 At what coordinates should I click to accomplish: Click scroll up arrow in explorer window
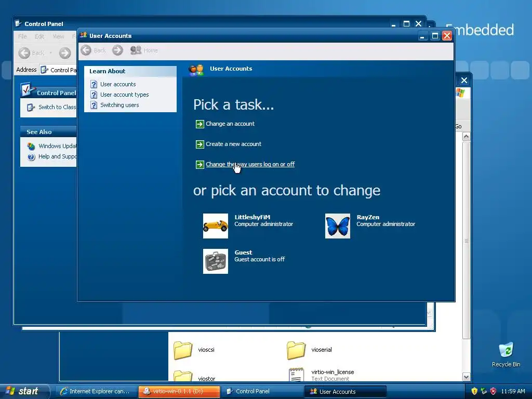466,137
